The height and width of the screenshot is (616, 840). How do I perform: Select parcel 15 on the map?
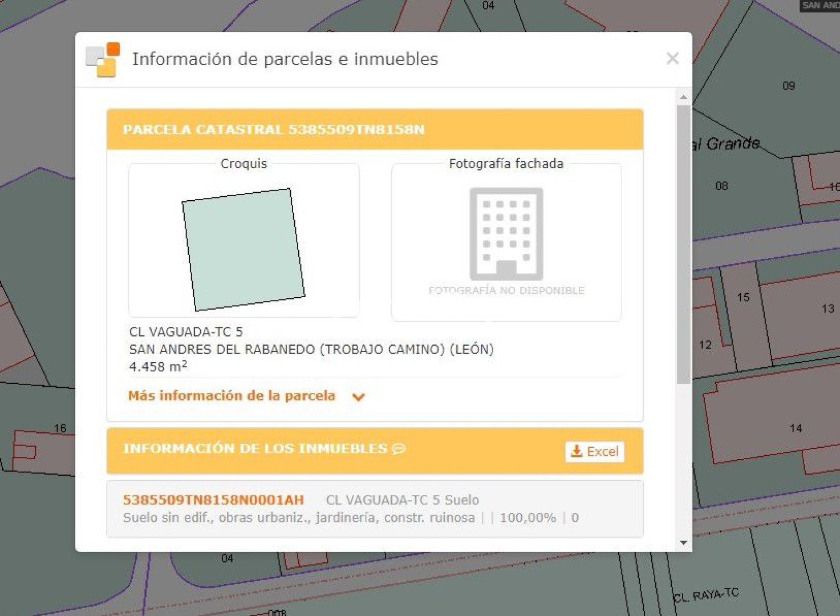point(743,297)
